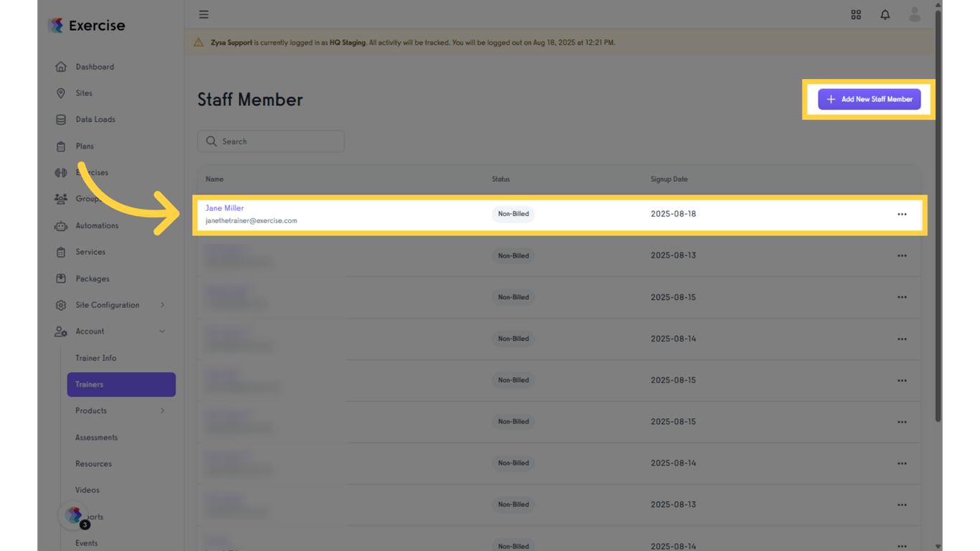Open the user profile avatar
Viewport: 980px width, 551px height.
click(x=914, y=14)
